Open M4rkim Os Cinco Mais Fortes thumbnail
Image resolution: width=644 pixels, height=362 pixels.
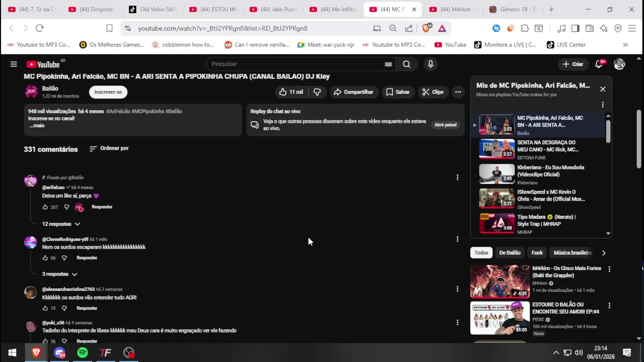coord(500,282)
